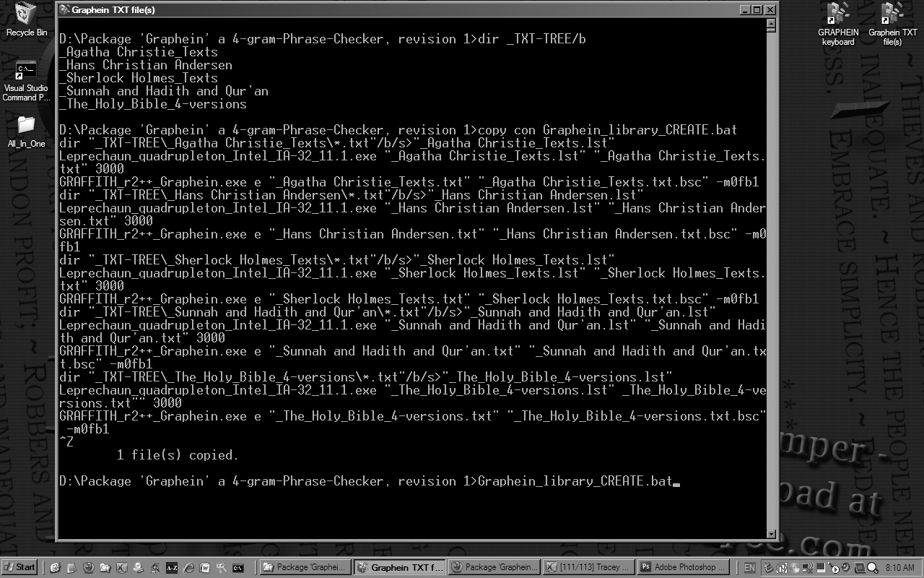Open Visual Studio Command Prompt shortcut
This screenshot has width=924, height=578.
[x=26, y=82]
